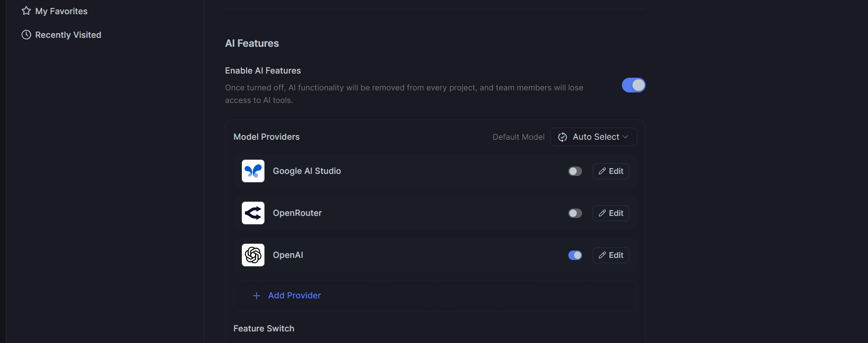Open the Auto Select default model dropdown

point(594,137)
